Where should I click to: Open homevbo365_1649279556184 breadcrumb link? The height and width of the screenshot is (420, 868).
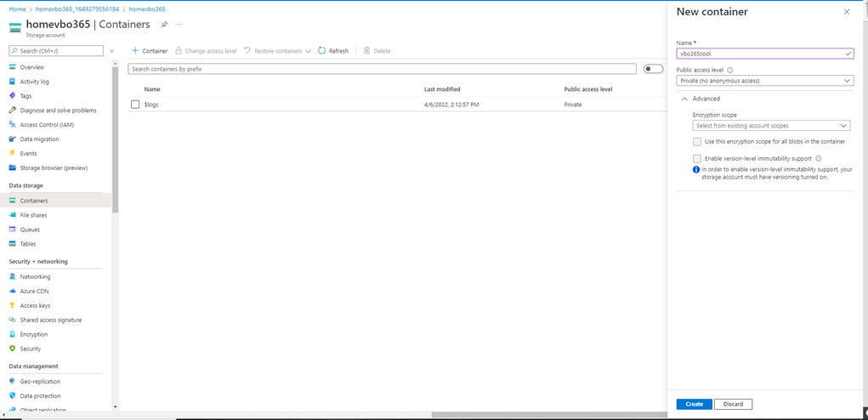[x=77, y=9]
